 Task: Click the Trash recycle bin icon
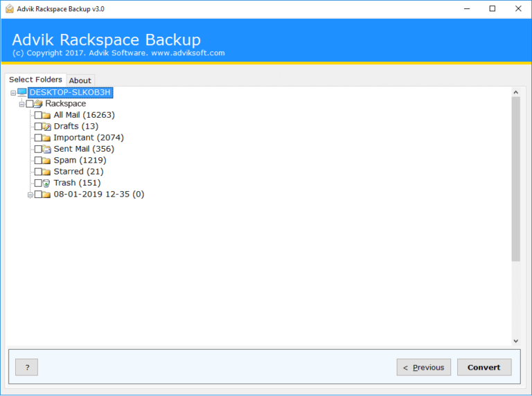tap(46, 183)
